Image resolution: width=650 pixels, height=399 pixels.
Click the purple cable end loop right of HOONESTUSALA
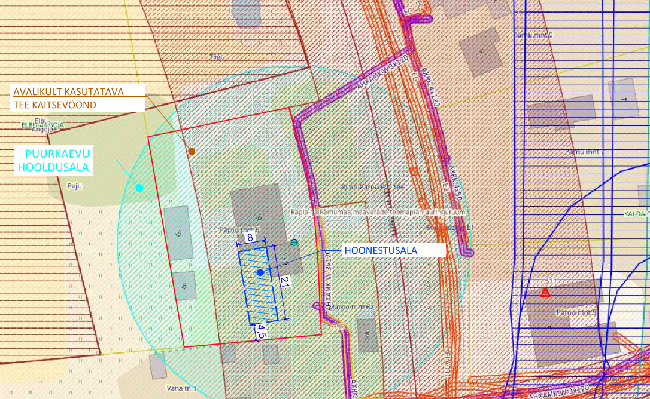[468, 251]
